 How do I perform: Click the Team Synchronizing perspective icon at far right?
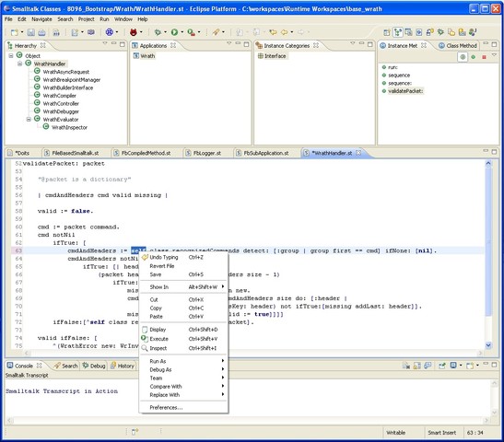point(473,32)
